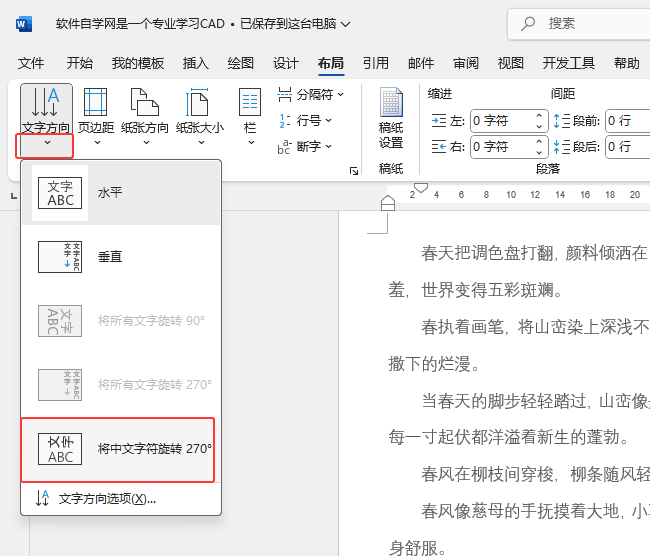Image resolution: width=650 pixels, height=556 pixels.
Task: Open Text Direction Options (文字方向选项)
Action: 121,498
